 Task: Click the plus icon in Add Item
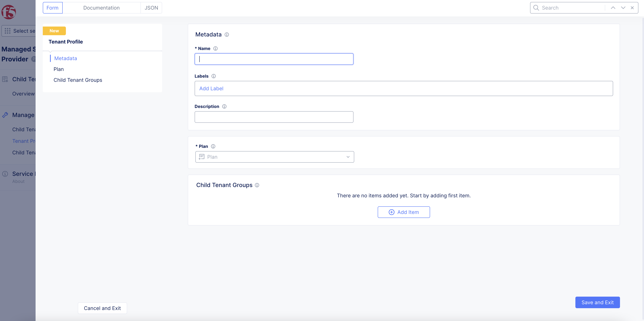391,212
